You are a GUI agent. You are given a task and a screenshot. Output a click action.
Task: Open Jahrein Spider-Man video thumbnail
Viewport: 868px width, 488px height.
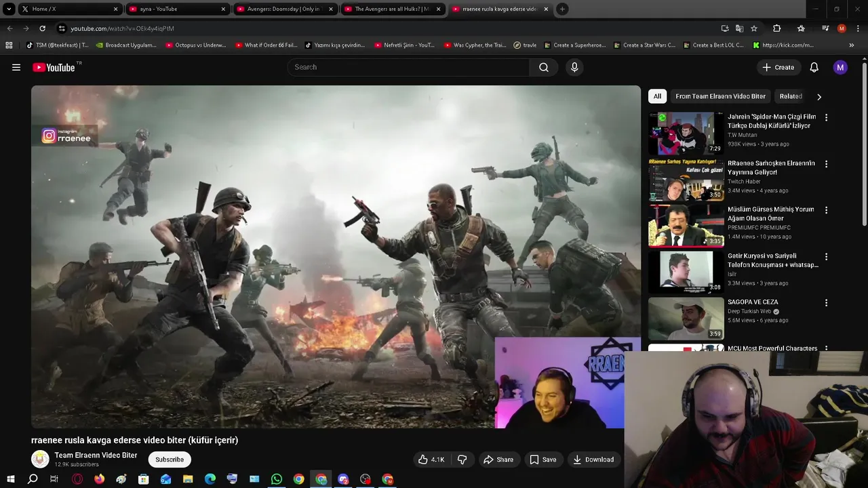point(686,134)
